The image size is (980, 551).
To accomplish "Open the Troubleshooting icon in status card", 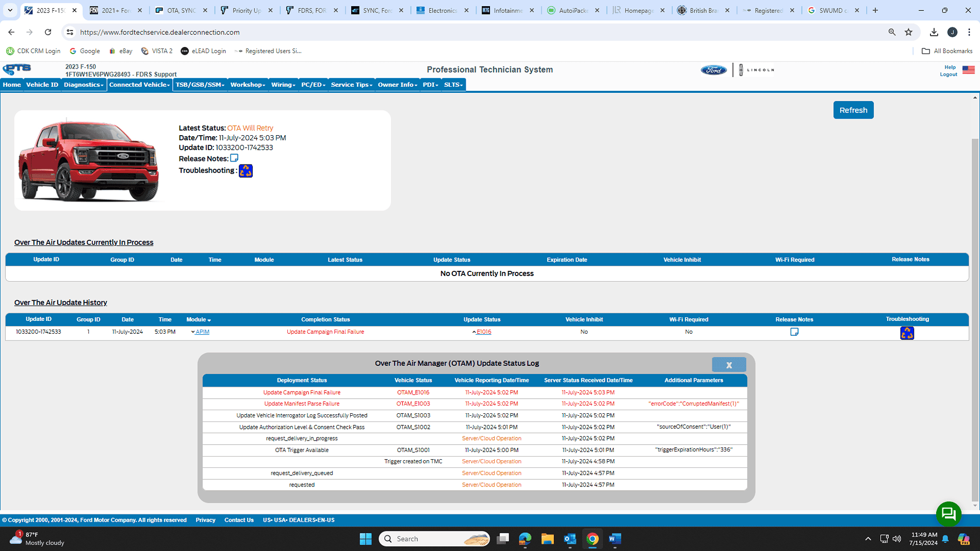I will click(x=246, y=171).
